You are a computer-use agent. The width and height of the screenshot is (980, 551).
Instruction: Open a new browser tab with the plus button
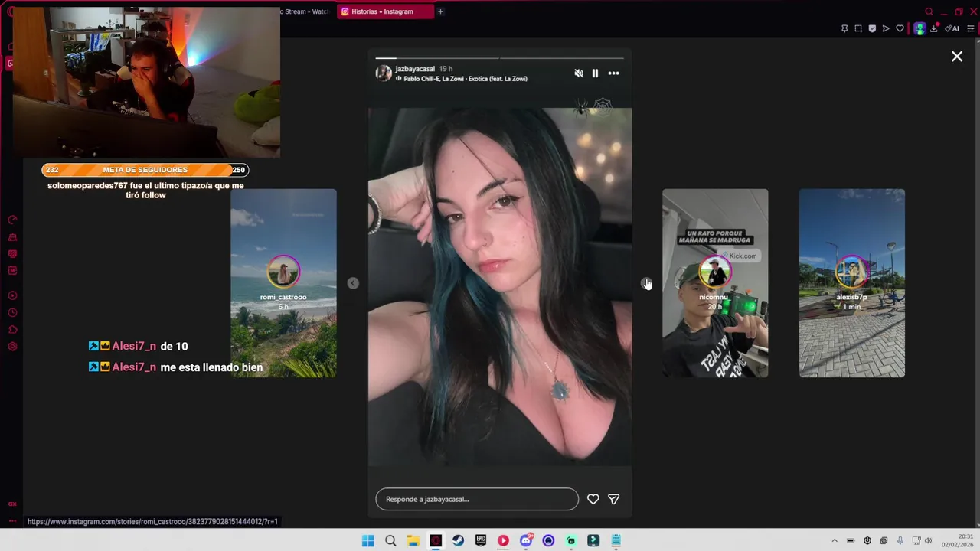440,11
